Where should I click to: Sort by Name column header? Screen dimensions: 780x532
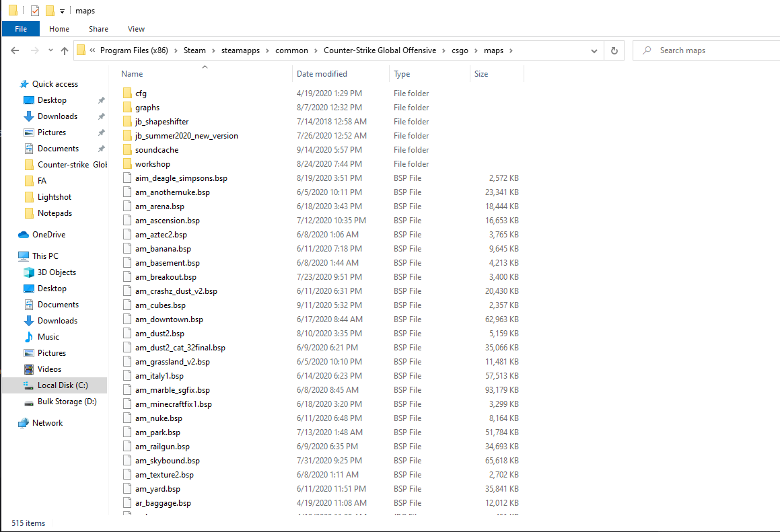click(132, 73)
